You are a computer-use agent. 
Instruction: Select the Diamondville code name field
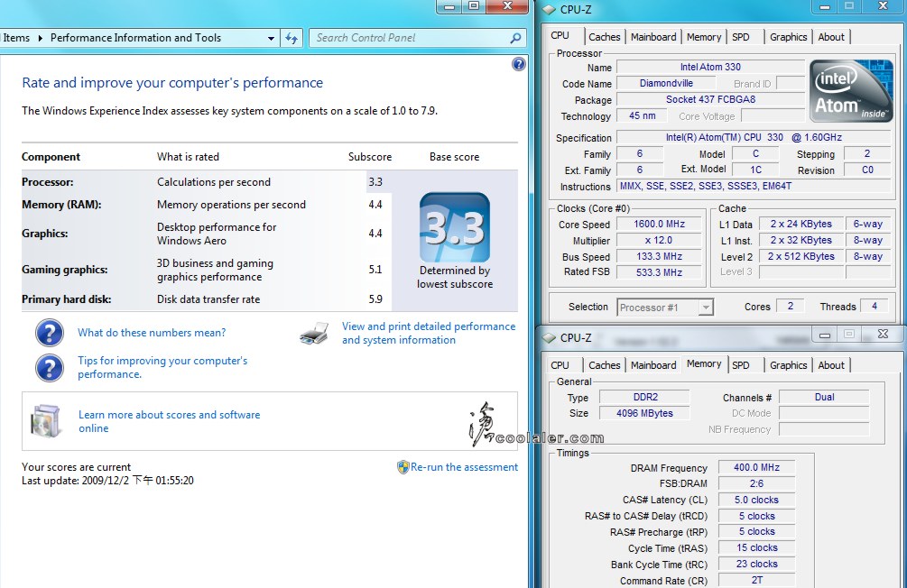(x=666, y=83)
